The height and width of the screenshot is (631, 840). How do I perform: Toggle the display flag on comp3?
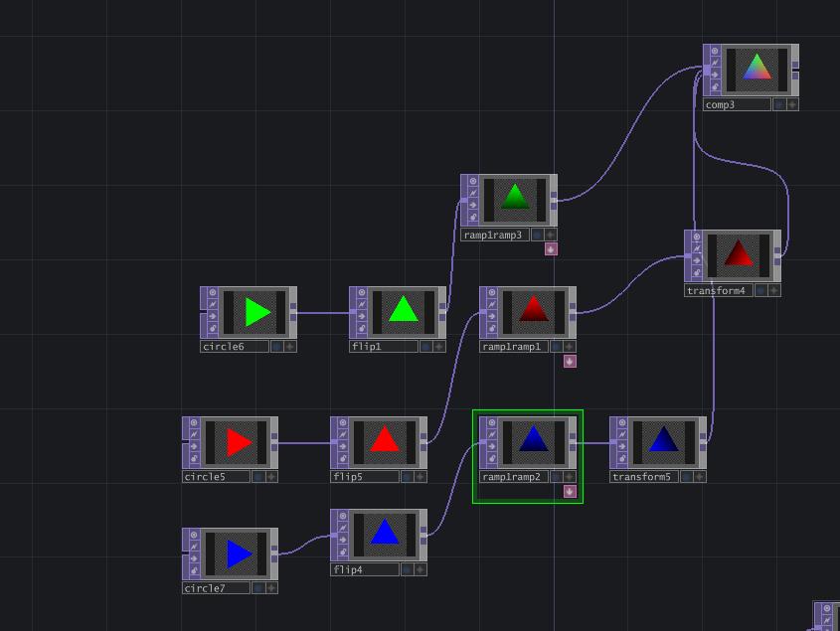(779, 105)
